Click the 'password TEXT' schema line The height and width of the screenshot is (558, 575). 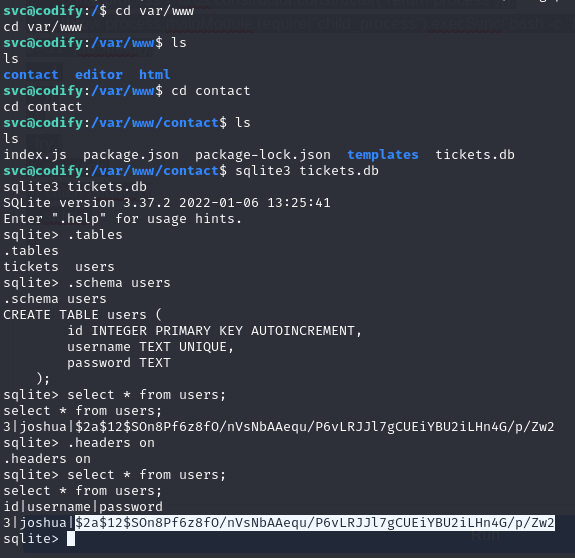119,363
